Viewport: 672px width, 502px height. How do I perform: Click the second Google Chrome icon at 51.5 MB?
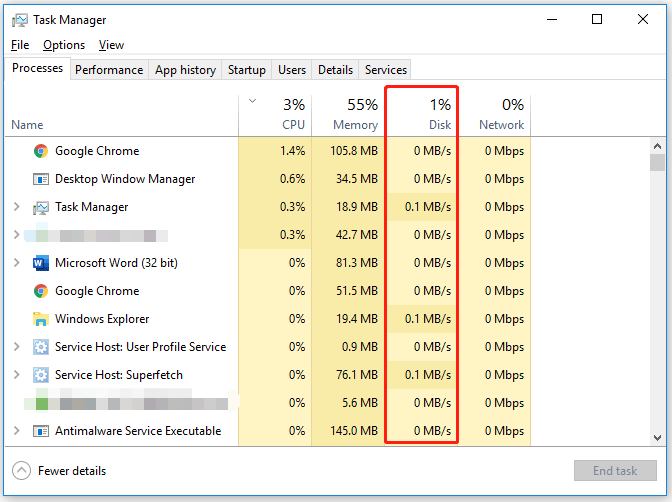[41, 291]
